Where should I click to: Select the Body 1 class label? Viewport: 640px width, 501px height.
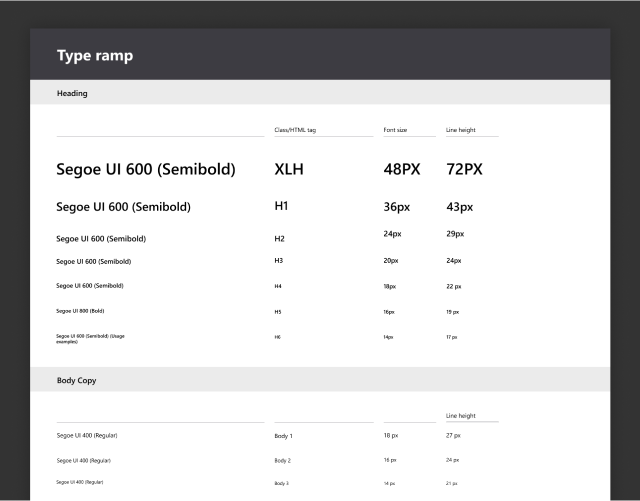click(283, 436)
